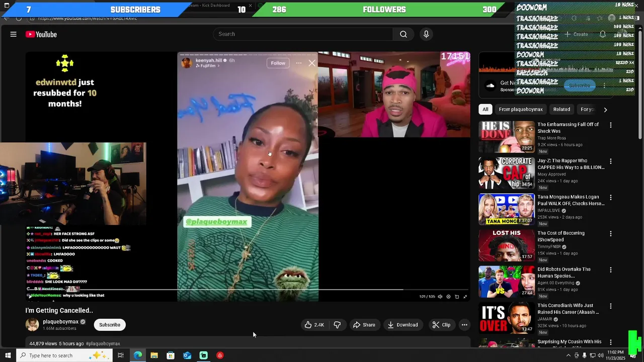Screen dimensions: 644x362
Task: Mute the video volume
Action: tap(440, 297)
